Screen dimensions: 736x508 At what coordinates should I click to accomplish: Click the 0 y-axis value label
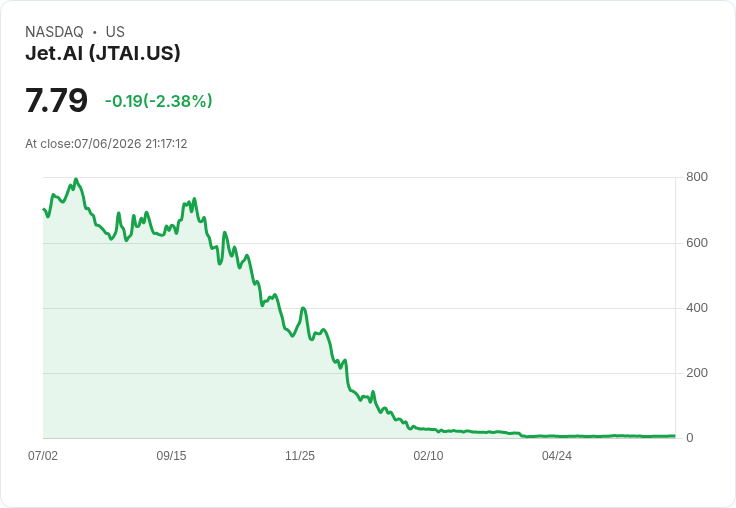[690, 438]
